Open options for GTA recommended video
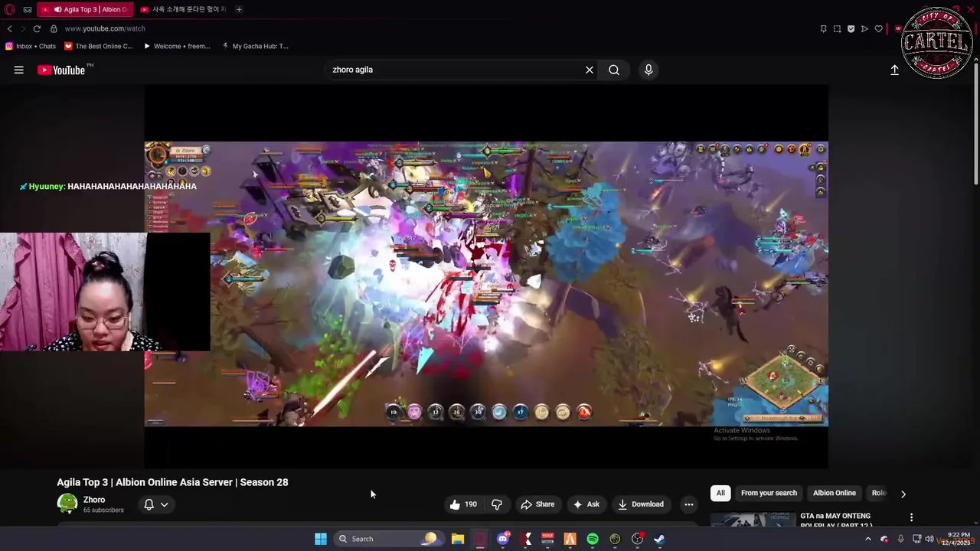 [x=911, y=518]
